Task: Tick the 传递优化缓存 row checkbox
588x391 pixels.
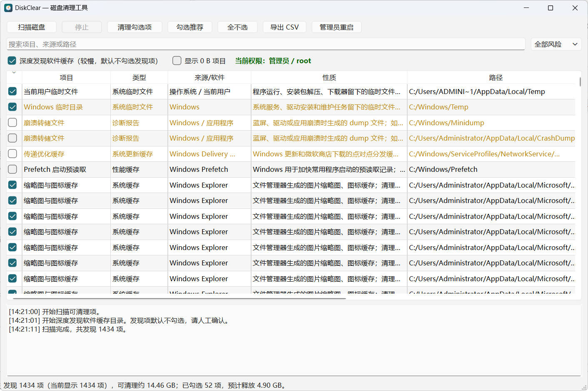Action: pyautogui.click(x=12, y=154)
